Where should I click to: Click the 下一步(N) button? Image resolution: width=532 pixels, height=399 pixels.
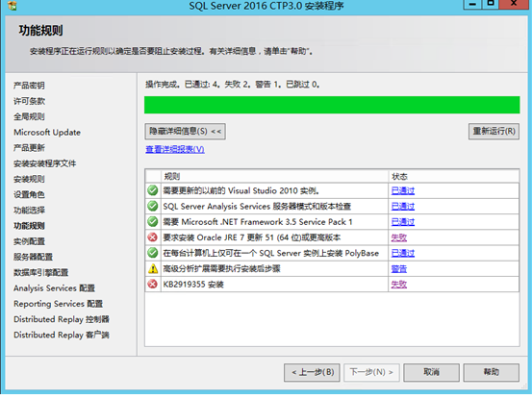point(371,372)
